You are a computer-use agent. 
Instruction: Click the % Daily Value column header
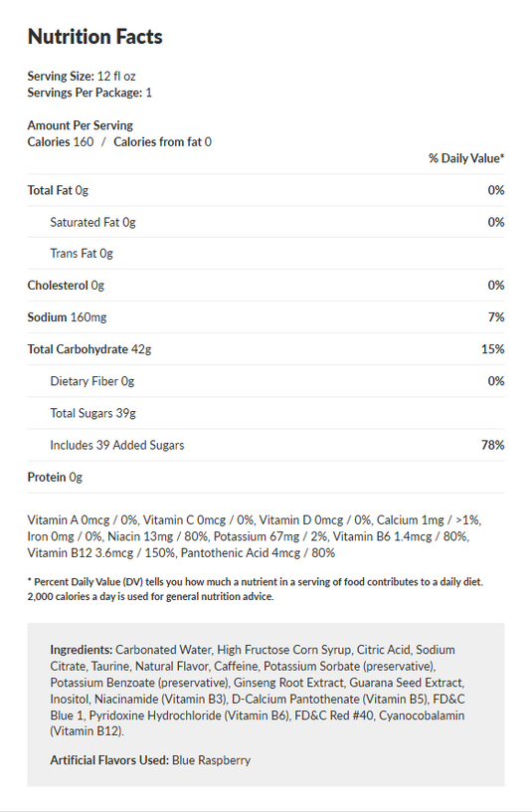pos(466,158)
